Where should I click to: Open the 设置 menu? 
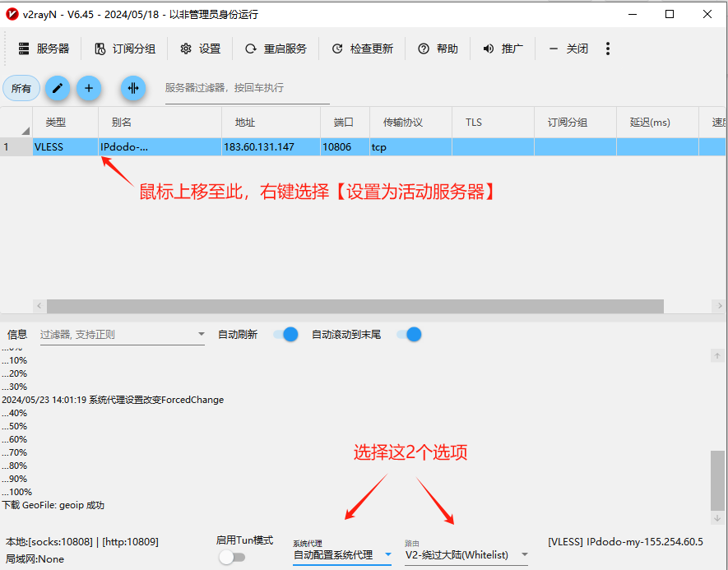(200, 49)
